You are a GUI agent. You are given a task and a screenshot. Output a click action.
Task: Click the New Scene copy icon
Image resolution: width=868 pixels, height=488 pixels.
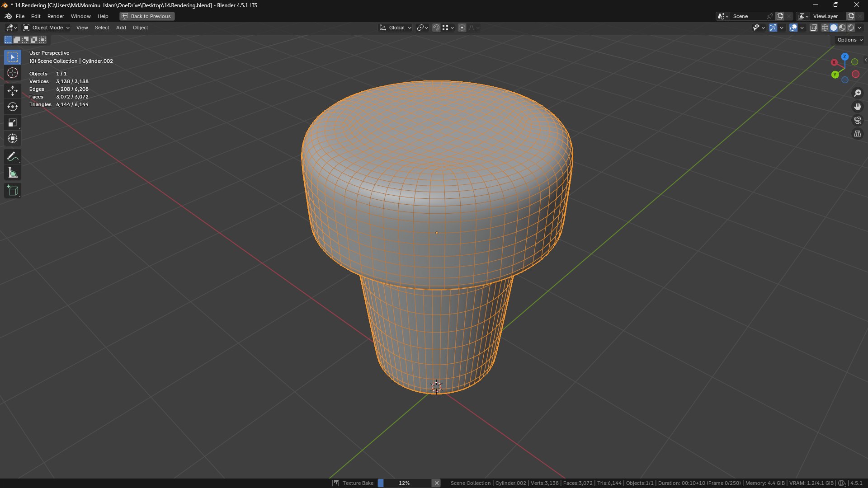pyautogui.click(x=780, y=16)
